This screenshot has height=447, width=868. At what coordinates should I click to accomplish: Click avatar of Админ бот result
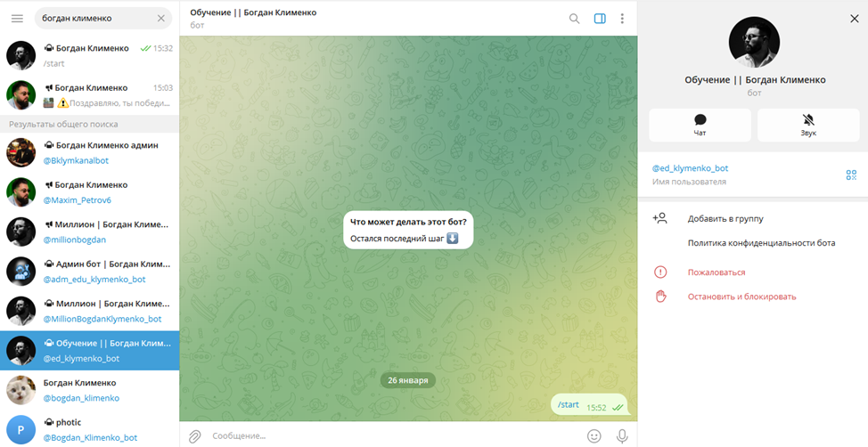(x=21, y=272)
